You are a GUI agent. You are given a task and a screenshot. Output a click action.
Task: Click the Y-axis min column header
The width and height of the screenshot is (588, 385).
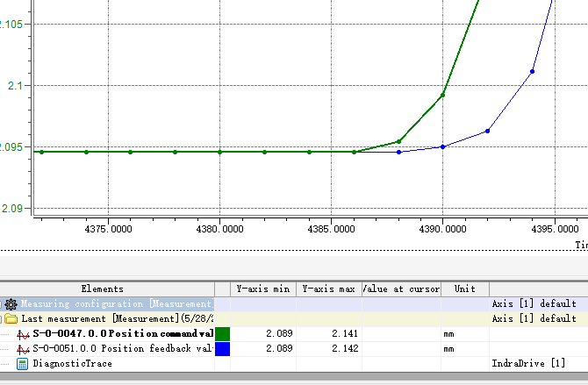click(263, 289)
